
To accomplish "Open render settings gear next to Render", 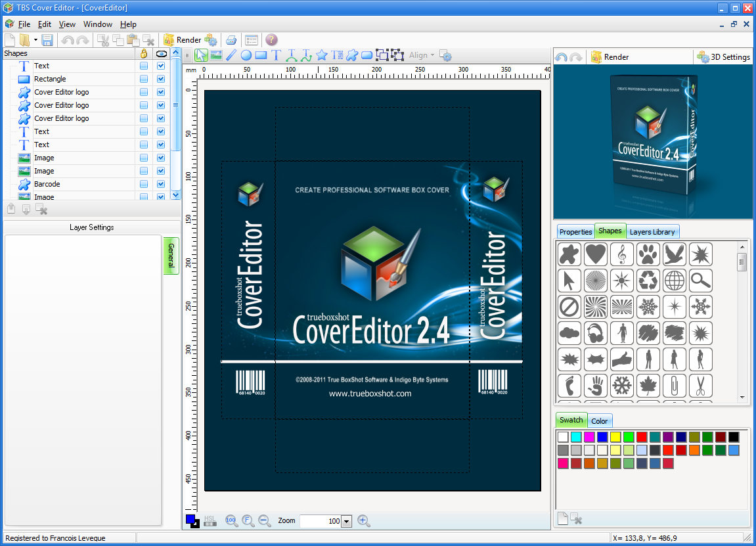I will pos(211,40).
